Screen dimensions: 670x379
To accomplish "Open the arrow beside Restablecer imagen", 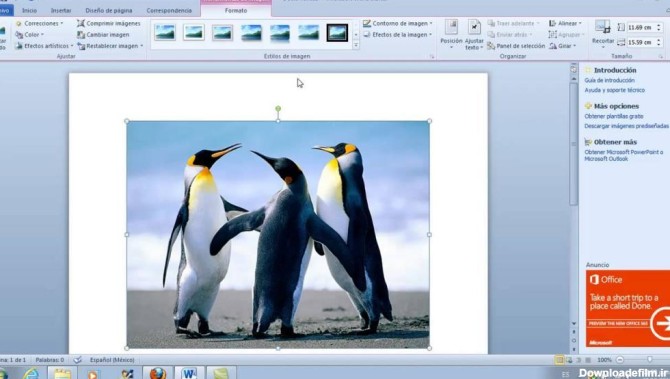I will [141, 46].
